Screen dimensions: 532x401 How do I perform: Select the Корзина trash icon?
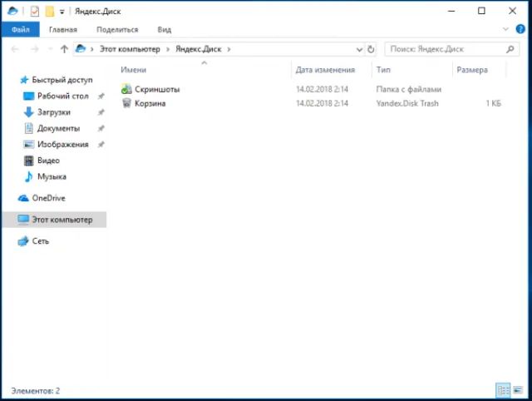click(x=126, y=103)
